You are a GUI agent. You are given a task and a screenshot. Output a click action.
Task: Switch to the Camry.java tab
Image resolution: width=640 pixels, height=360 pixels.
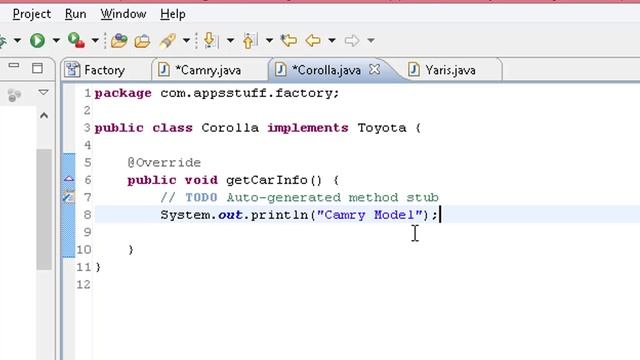208,70
